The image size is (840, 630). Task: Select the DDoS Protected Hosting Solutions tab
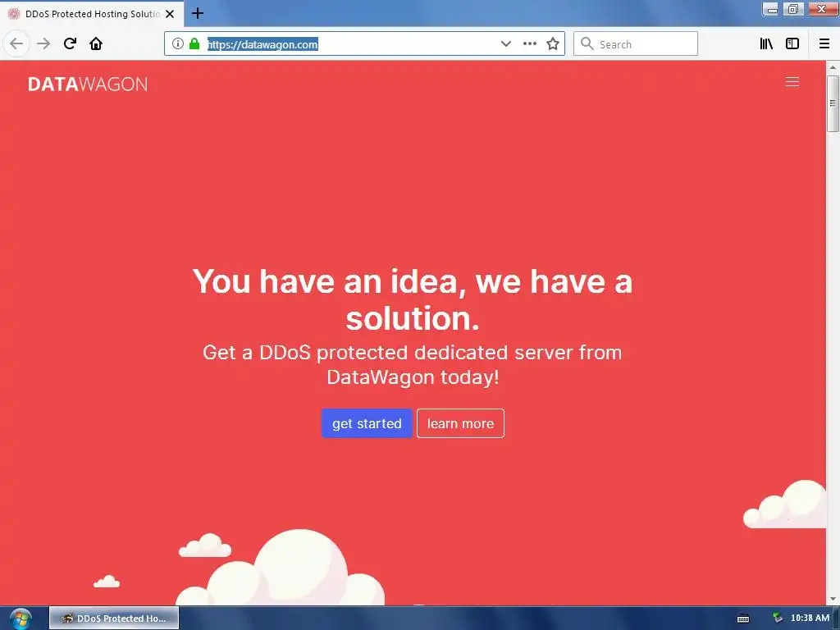pyautogui.click(x=92, y=14)
